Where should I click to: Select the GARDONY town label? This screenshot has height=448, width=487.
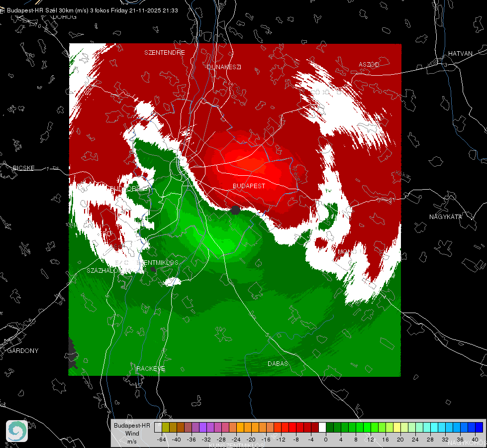tap(23, 351)
